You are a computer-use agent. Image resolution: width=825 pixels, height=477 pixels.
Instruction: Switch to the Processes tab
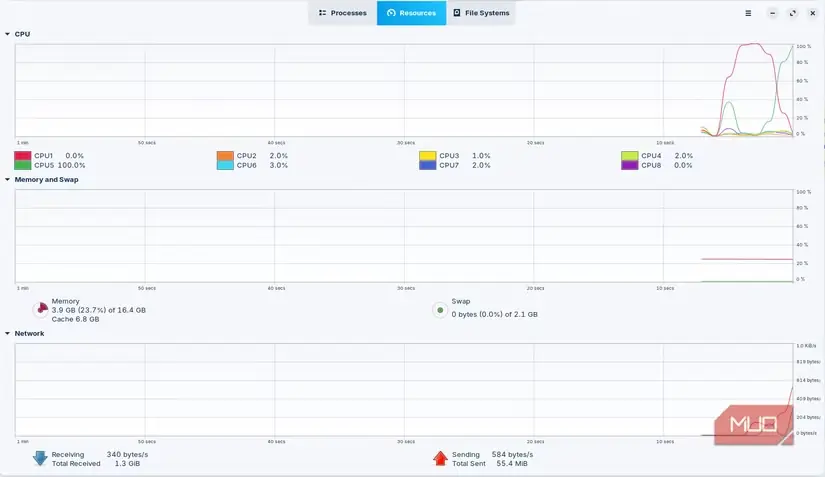[343, 13]
